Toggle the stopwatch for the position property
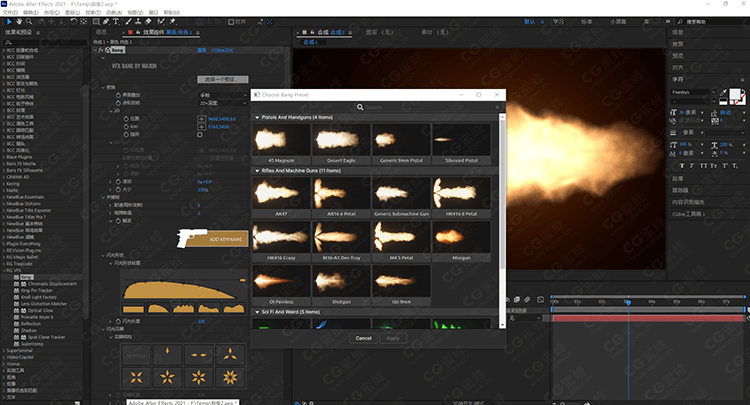This screenshot has width=750, height=405. pyautogui.click(x=126, y=119)
